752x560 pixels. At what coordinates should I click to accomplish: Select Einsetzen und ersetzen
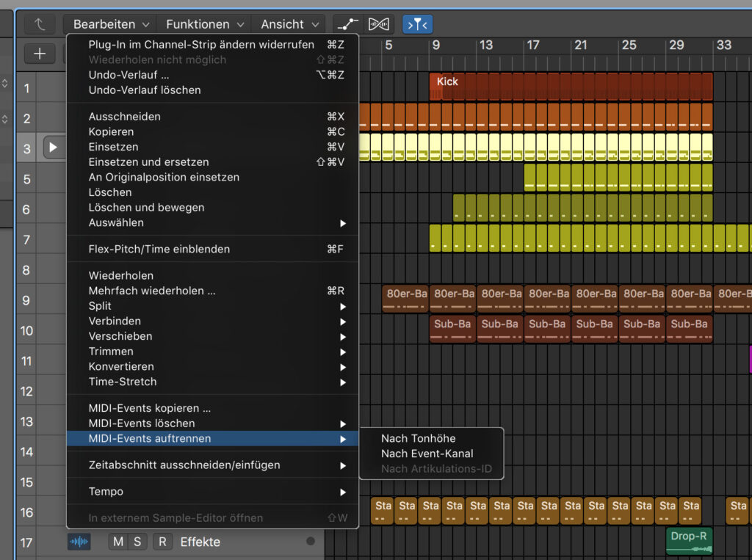[212, 162]
